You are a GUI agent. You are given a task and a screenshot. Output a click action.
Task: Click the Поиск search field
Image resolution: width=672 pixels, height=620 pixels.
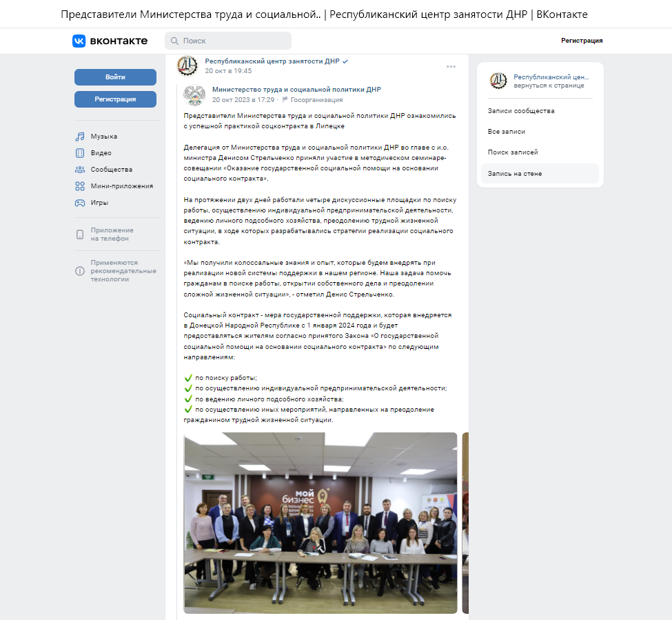coord(228,41)
